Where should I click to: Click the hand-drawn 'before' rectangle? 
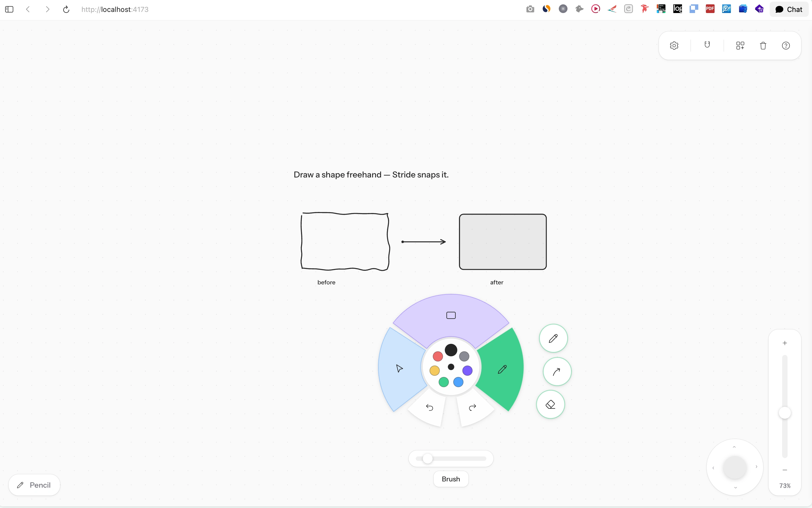pos(345,241)
